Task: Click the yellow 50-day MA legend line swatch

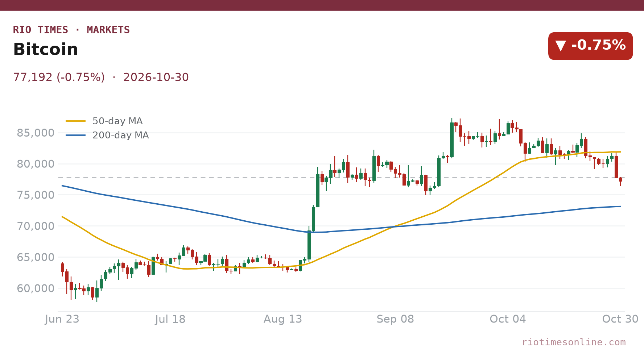Action: [76, 121]
